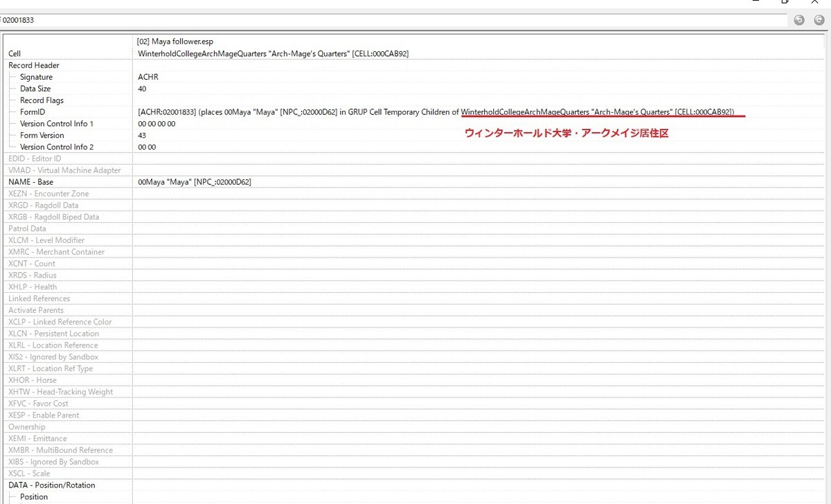The image size is (831, 504).
Task: Select XFVC - Favor Cost row
Action: pos(38,404)
